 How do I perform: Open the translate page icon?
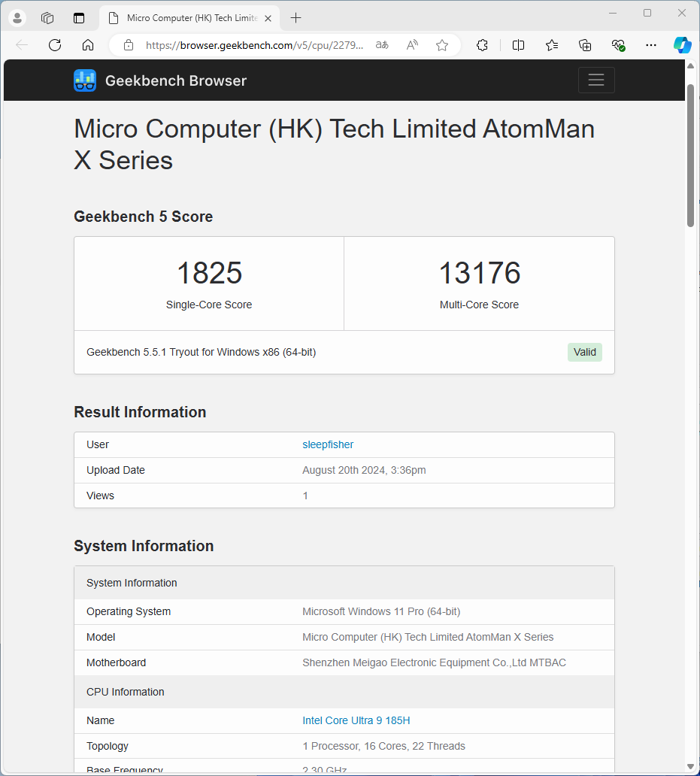[382, 45]
